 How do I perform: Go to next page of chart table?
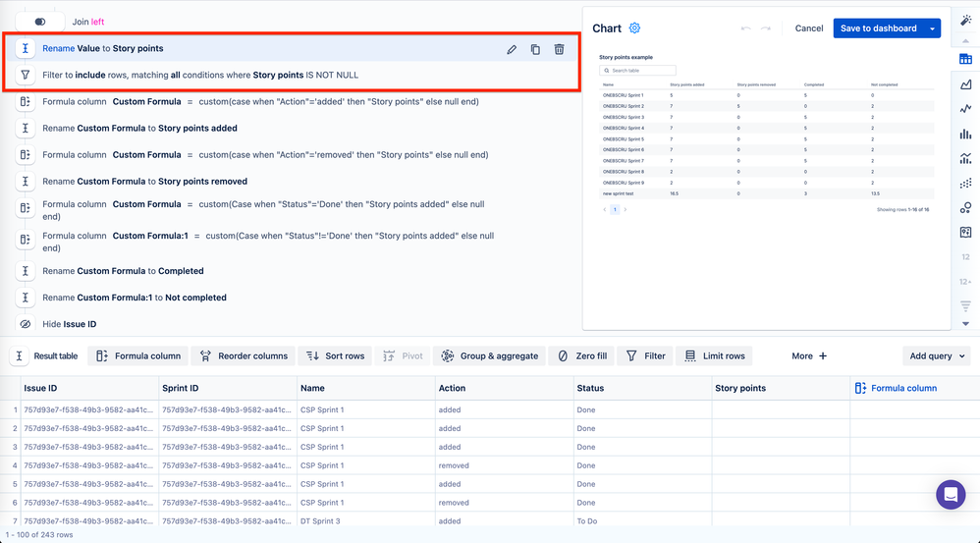pos(625,210)
